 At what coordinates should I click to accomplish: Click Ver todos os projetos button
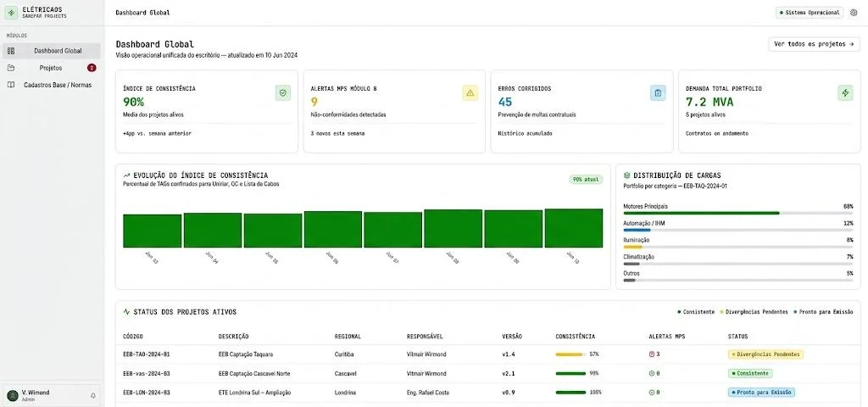coord(815,44)
